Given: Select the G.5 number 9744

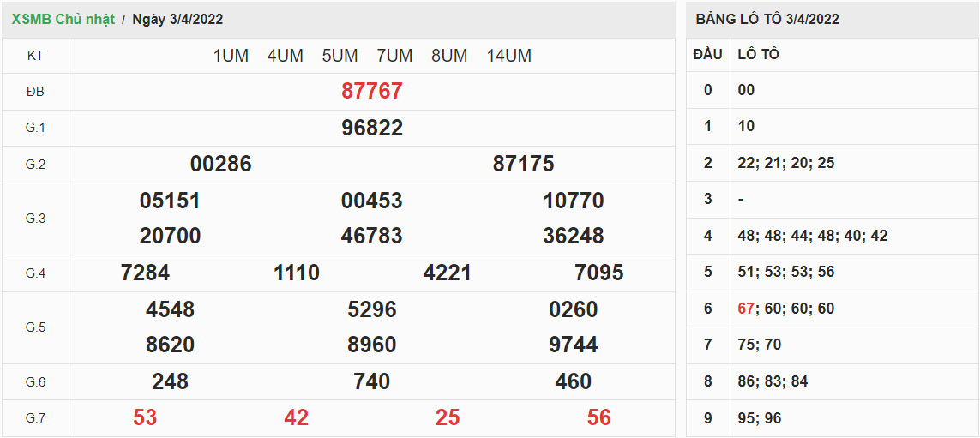Looking at the screenshot, I should [574, 345].
